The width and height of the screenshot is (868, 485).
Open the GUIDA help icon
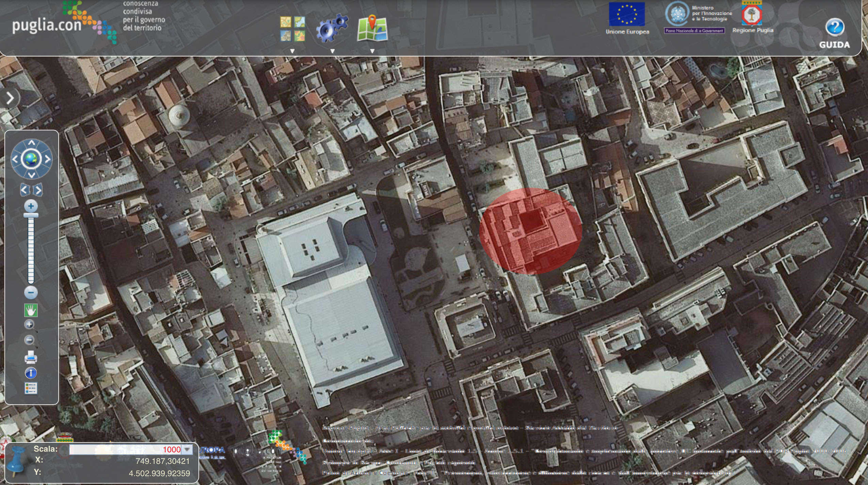[x=834, y=28]
